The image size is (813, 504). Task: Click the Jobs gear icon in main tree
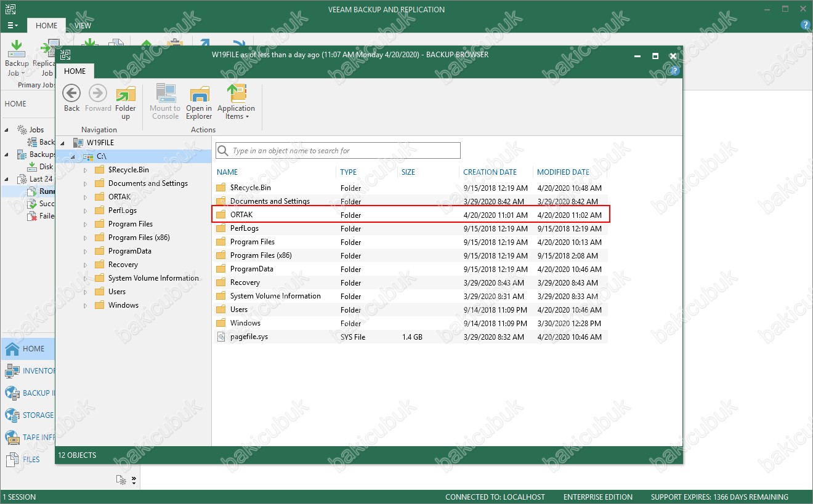click(x=22, y=130)
